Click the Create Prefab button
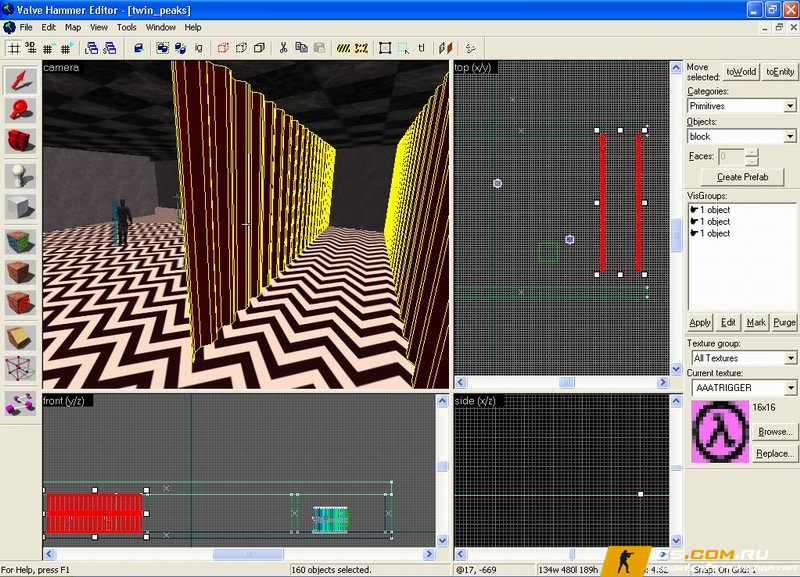Viewport: 800px width, 577px height. [x=742, y=177]
